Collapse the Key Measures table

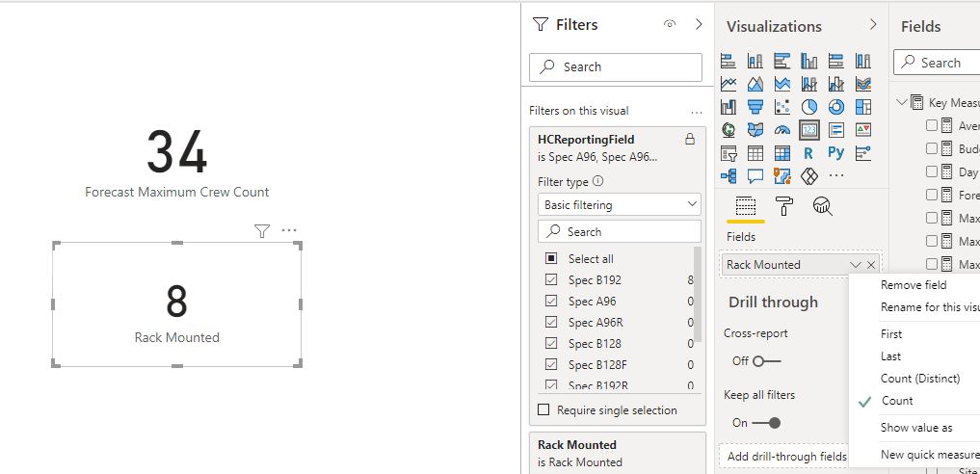pyautogui.click(x=901, y=102)
